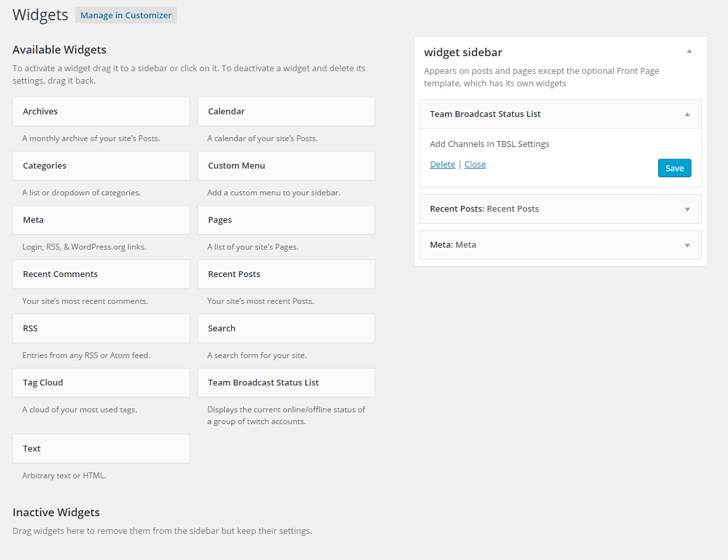Select the RSS widget
728x560 pixels.
tap(101, 329)
